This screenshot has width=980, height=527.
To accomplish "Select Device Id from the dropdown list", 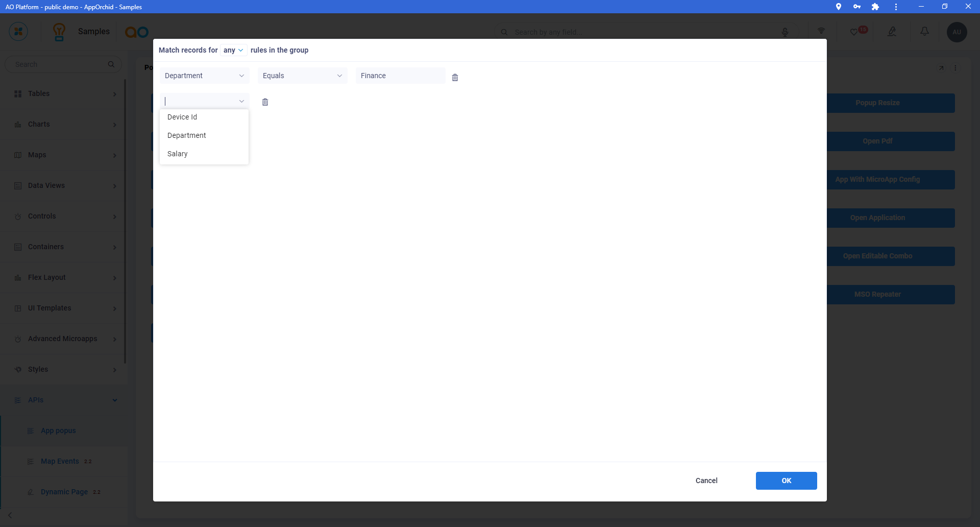I will [x=182, y=117].
